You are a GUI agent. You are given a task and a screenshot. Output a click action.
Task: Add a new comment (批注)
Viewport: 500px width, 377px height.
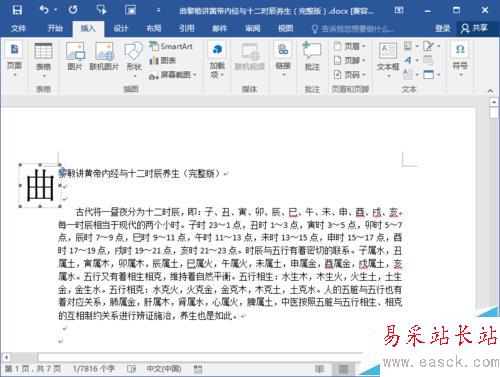coord(312,56)
